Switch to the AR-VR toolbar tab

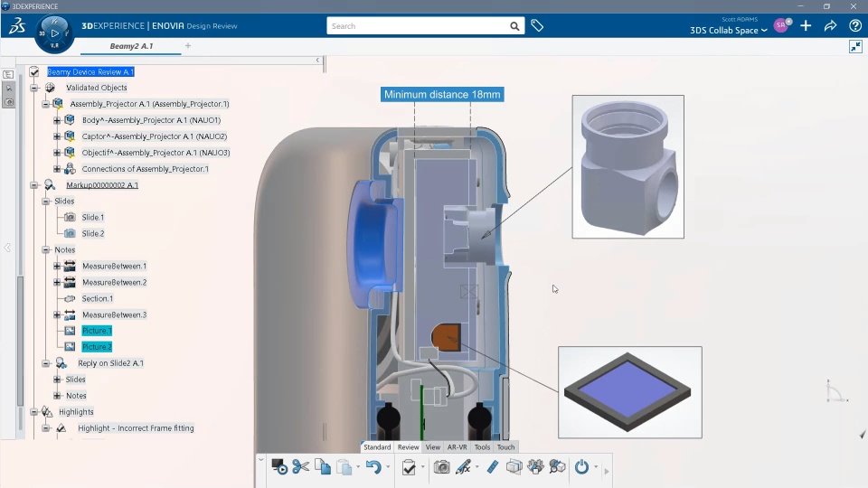(458, 447)
